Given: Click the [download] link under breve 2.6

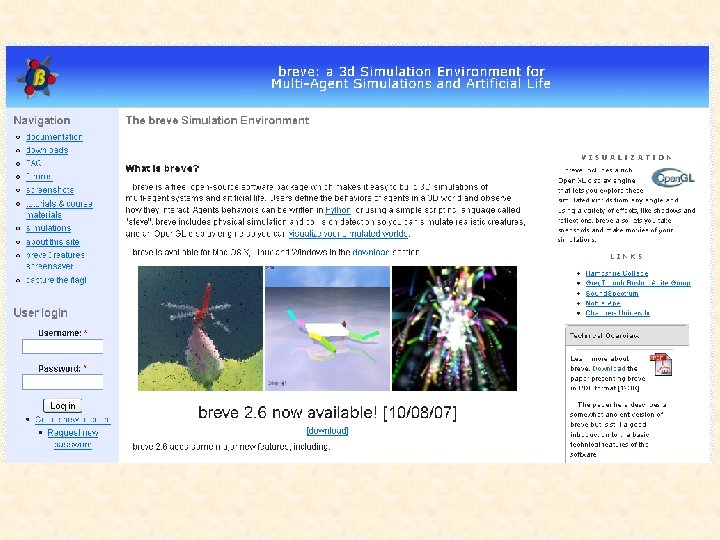Looking at the screenshot, I should coord(327,431).
